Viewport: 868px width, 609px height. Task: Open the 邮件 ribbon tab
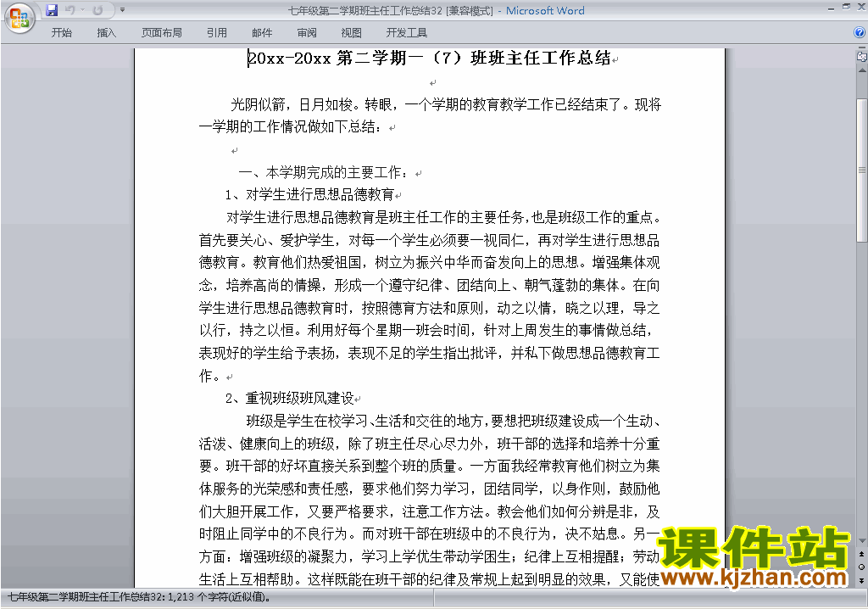[x=262, y=33]
